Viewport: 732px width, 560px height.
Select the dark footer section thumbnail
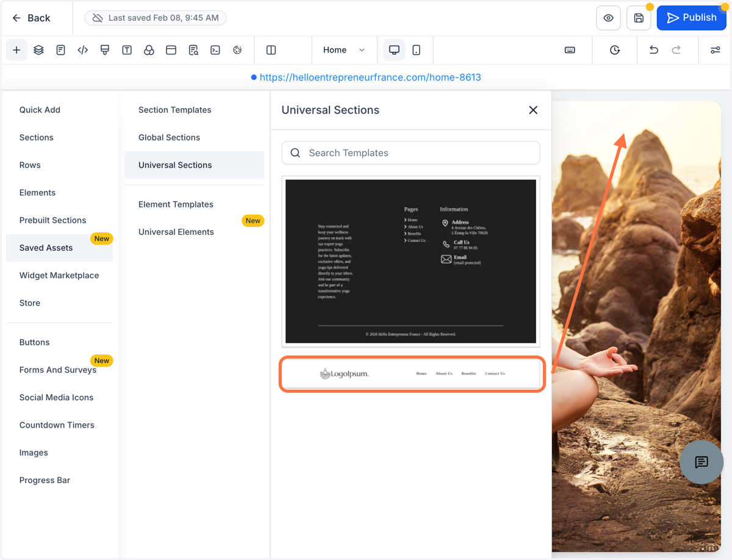pyautogui.click(x=411, y=261)
